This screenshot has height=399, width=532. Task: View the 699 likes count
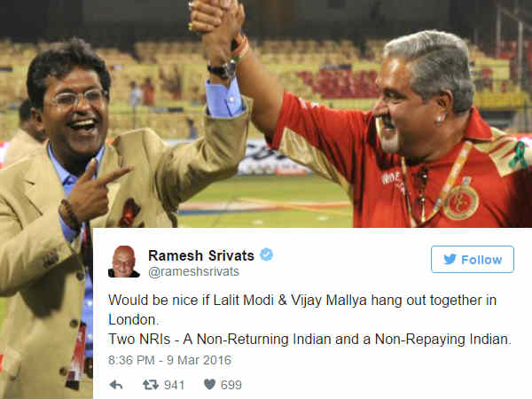(x=231, y=385)
